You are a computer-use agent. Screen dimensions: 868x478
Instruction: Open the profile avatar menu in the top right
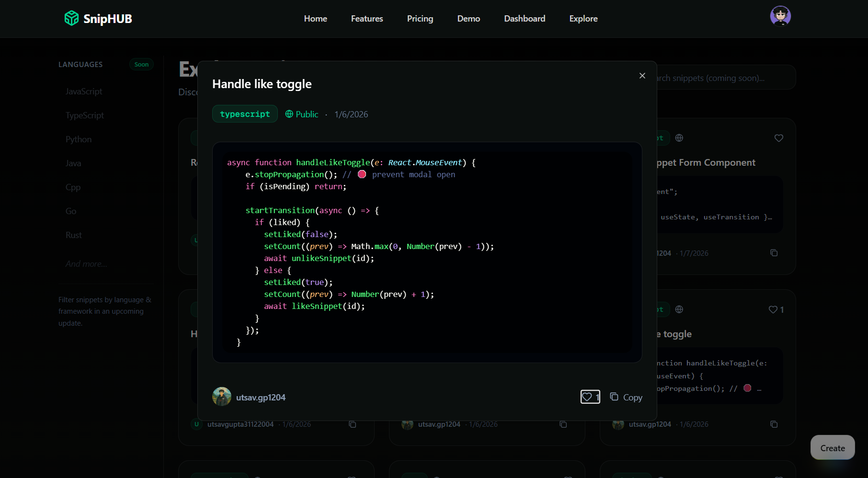tap(780, 16)
